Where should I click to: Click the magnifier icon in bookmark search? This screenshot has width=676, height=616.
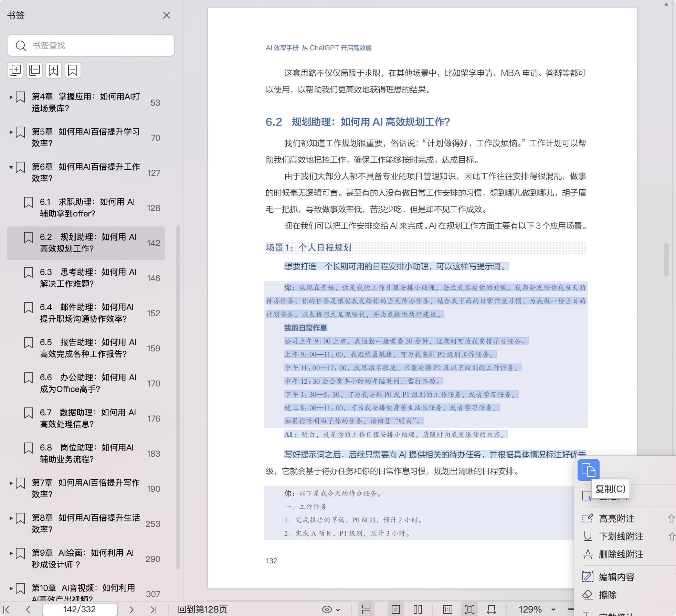(21, 45)
